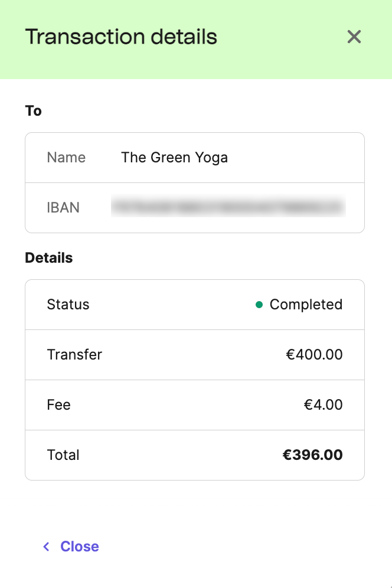This screenshot has width=392, height=588.
Task: Click the Close link at the bottom
Action: pyautogui.click(x=79, y=547)
